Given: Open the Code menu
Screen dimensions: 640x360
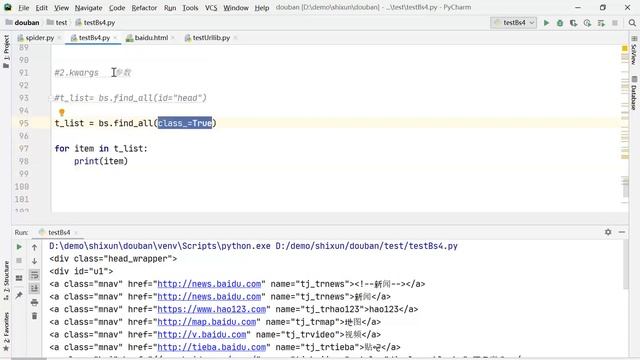Looking at the screenshot, I should pos(117,8).
